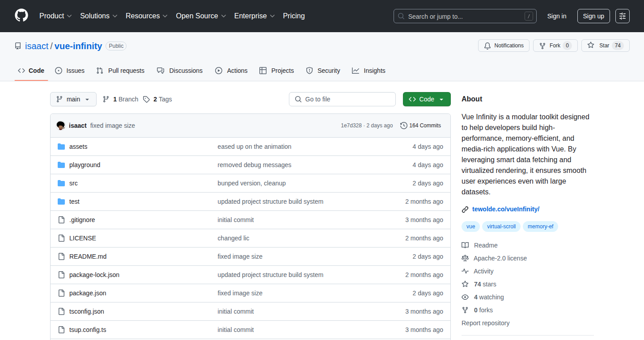The width and height of the screenshot is (644, 340).
Task: Open the green Code dropdown button
Action: click(x=427, y=99)
